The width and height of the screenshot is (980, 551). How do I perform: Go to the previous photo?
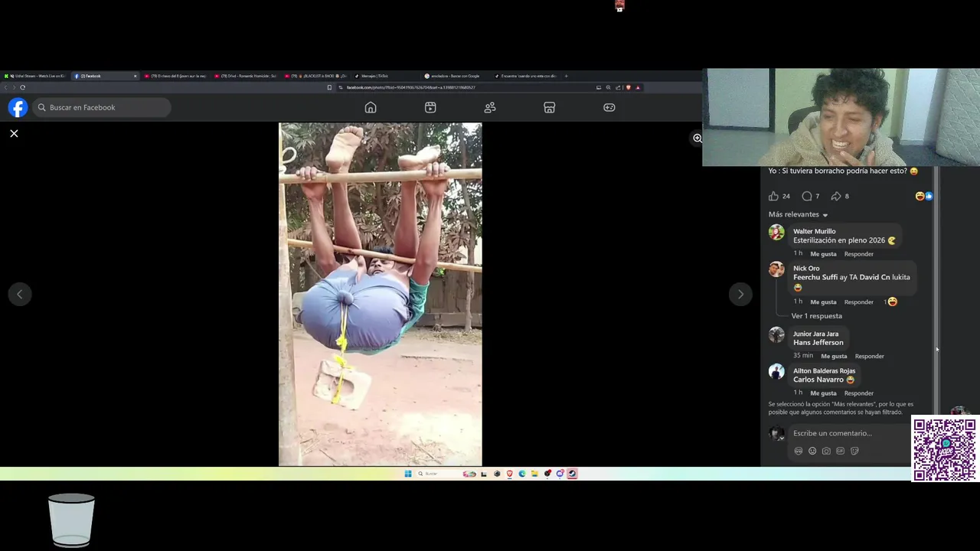20,294
